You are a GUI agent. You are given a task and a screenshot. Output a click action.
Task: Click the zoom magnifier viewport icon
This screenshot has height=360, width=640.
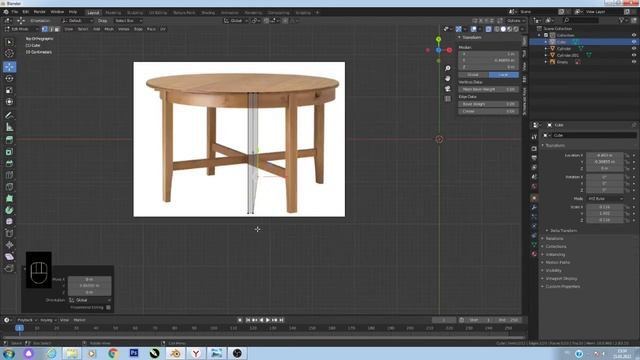point(448,68)
